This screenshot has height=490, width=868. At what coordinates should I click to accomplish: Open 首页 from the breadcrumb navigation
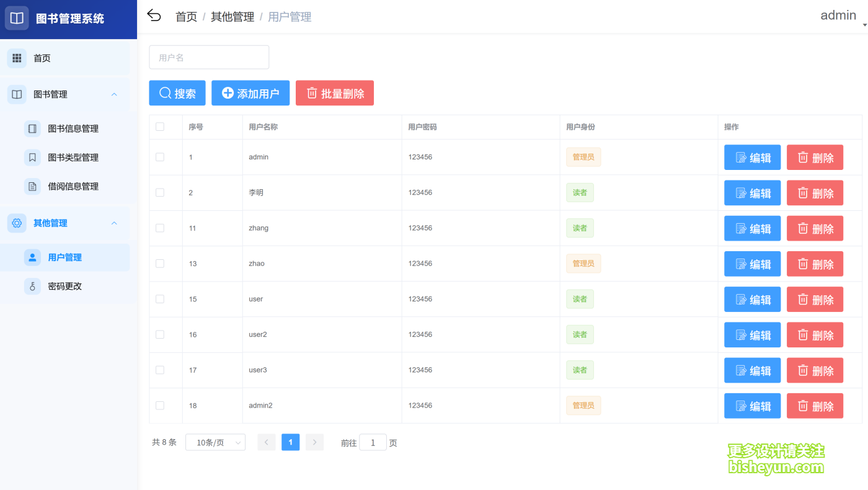click(185, 17)
